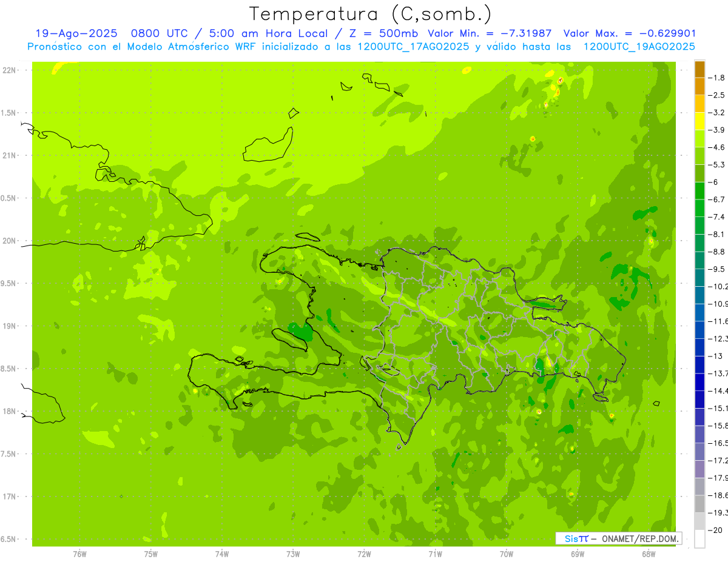Select the orange swatch between -1.8 and -2.5

(699, 87)
